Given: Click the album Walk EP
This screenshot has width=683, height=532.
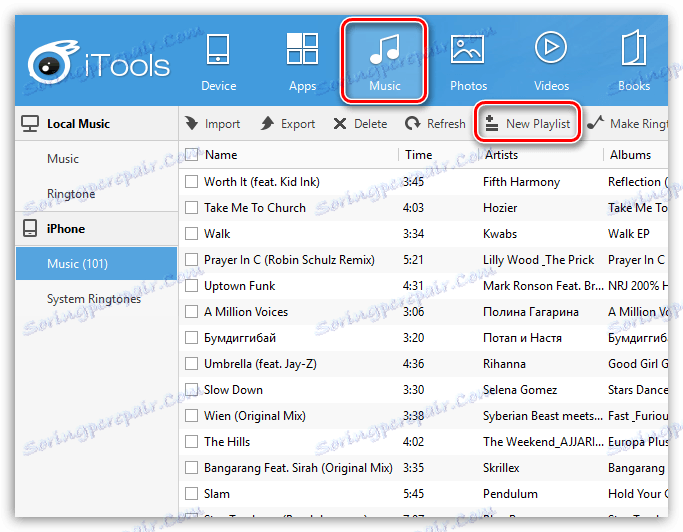Looking at the screenshot, I should (x=629, y=234).
